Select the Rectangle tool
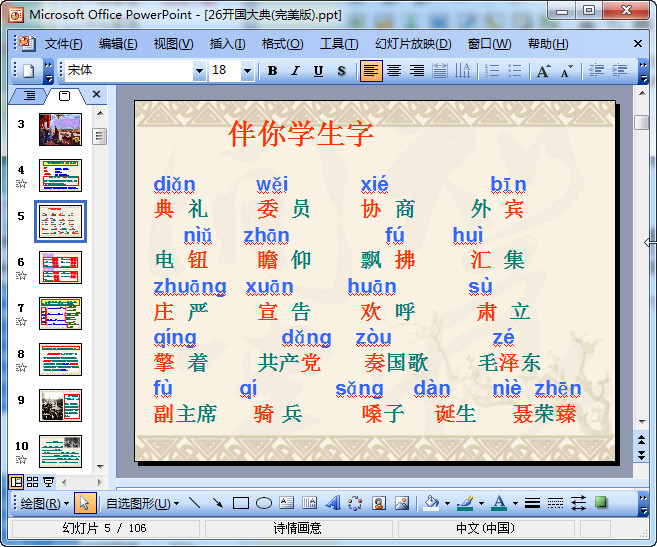 [241, 503]
